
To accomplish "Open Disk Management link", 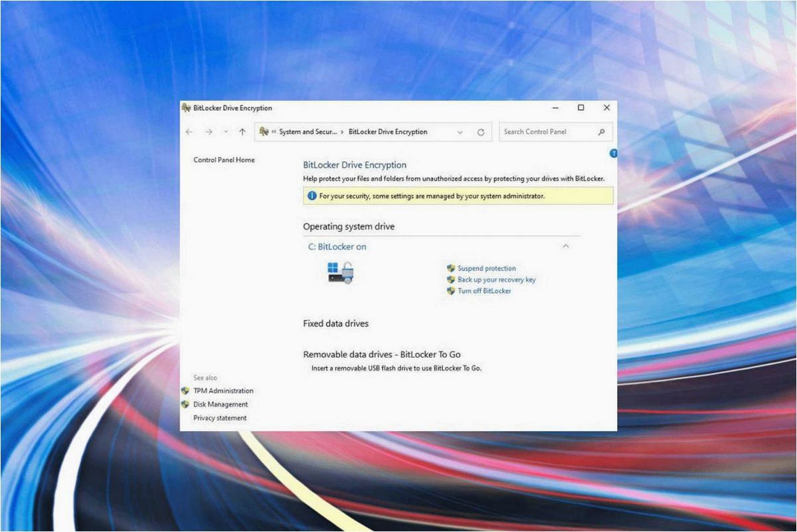I will tap(221, 404).
